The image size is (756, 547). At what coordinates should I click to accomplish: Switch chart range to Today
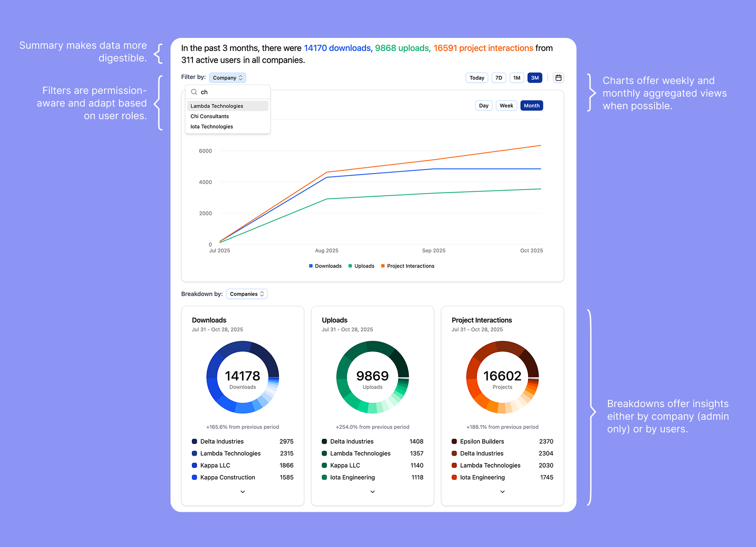[477, 78]
